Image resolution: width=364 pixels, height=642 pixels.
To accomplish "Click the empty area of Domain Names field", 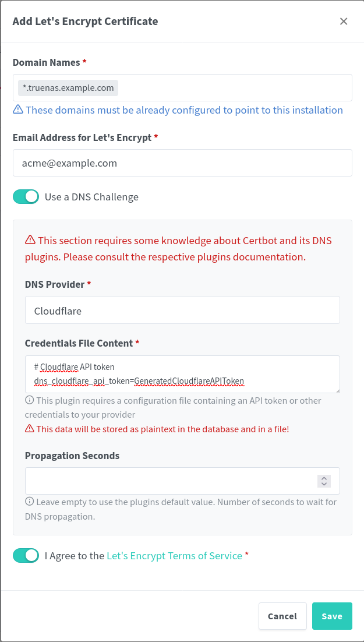I will [233, 88].
